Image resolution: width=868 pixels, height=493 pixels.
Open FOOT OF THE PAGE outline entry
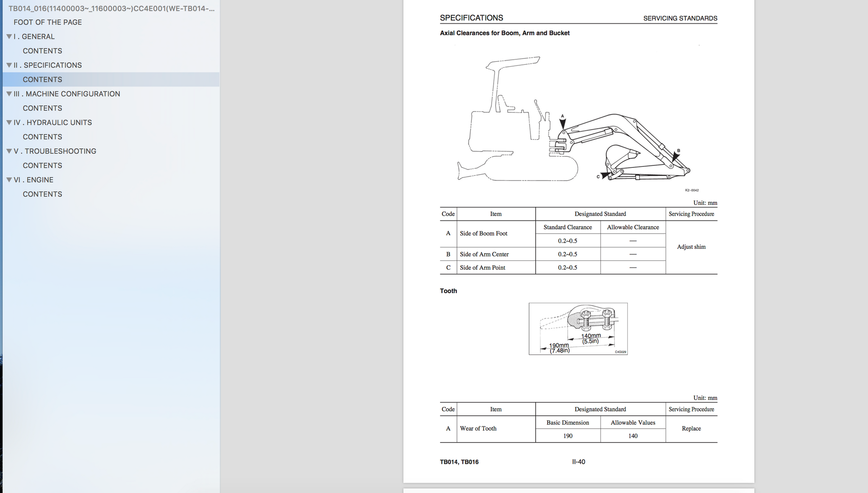[47, 22]
